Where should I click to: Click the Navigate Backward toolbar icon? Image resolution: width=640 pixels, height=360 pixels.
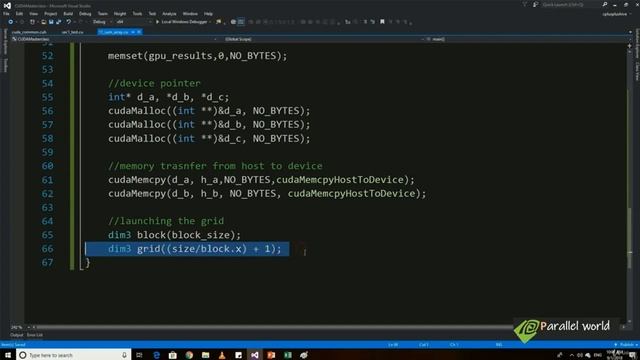coord(11,22)
